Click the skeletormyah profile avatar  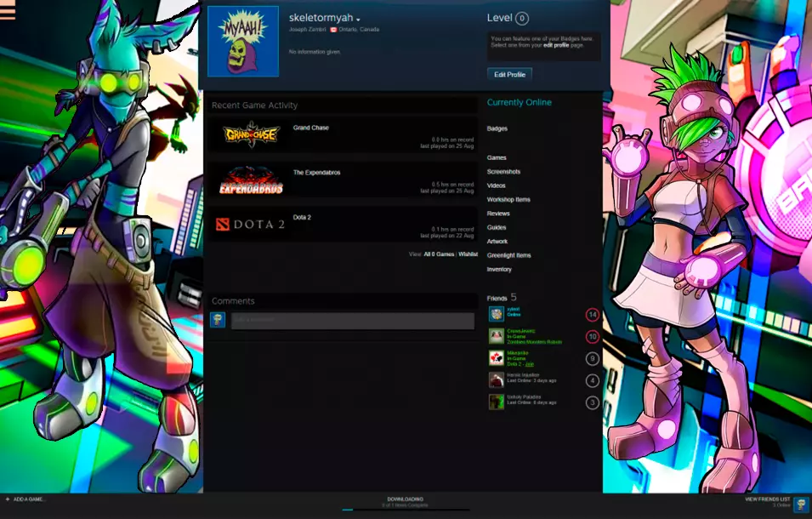243,42
